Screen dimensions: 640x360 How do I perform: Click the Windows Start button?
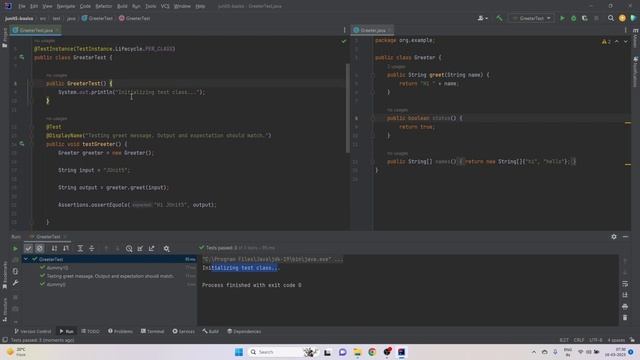(239, 352)
